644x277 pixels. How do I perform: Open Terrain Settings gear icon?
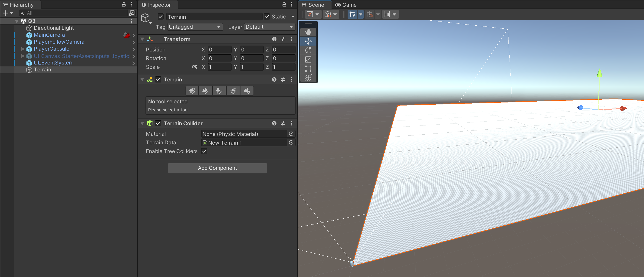[x=247, y=91]
